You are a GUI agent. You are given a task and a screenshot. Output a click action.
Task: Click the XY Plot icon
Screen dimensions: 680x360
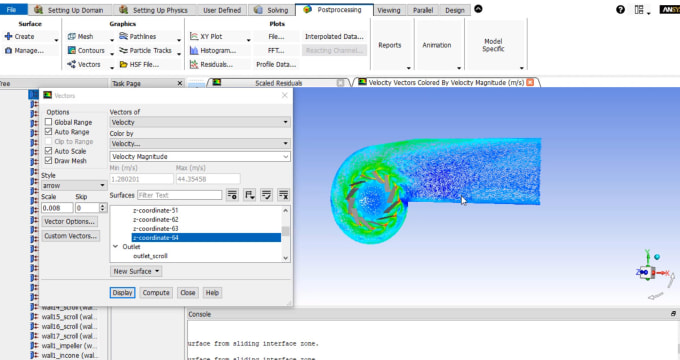(x=194, y=37)
